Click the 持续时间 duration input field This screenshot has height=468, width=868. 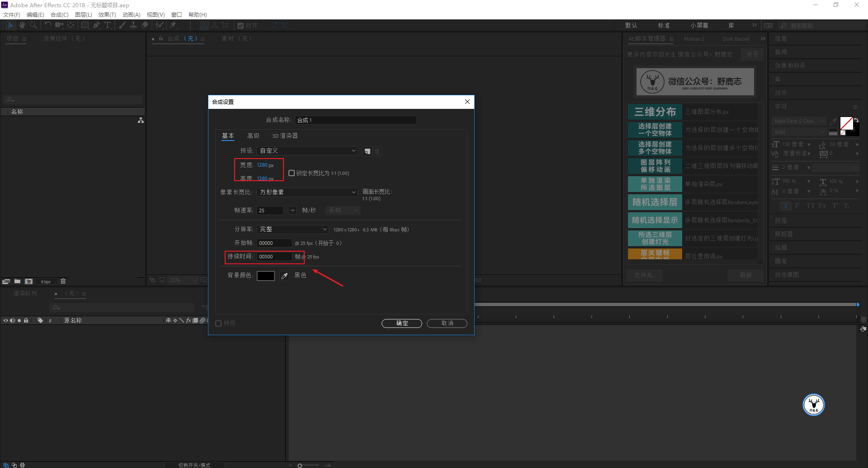coord(274,257)
